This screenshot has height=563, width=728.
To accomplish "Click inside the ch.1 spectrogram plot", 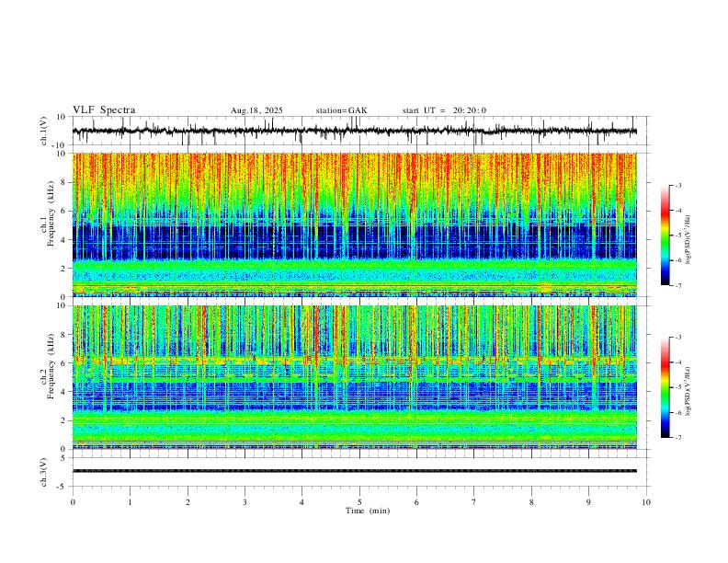I will [355, 224].
